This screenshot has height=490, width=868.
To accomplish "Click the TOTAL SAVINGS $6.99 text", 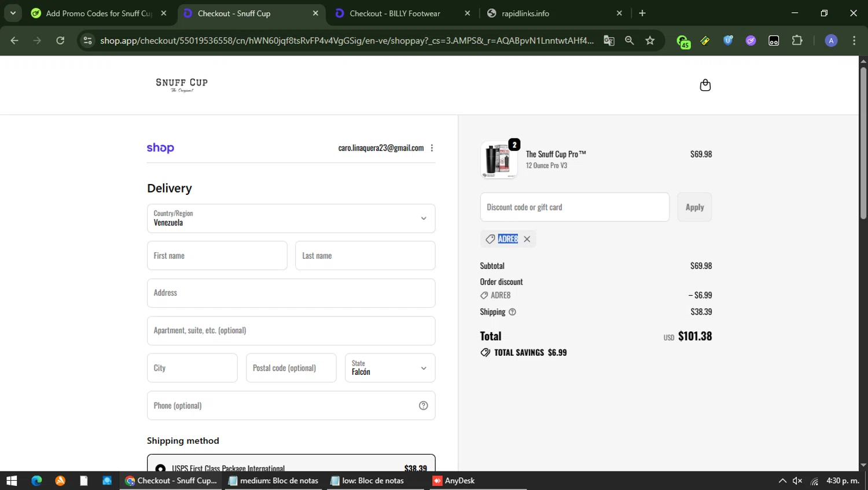I will coord(530,352).
